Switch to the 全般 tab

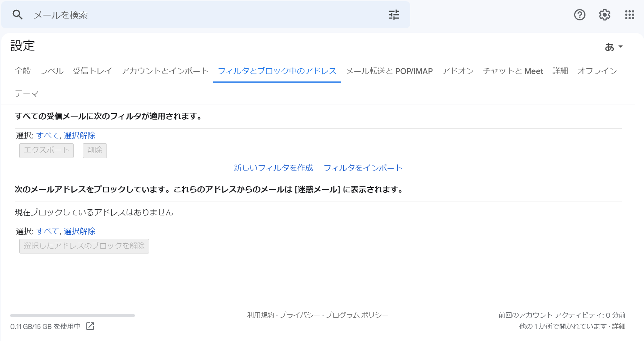pyautogui.click(x=23, y=71)
